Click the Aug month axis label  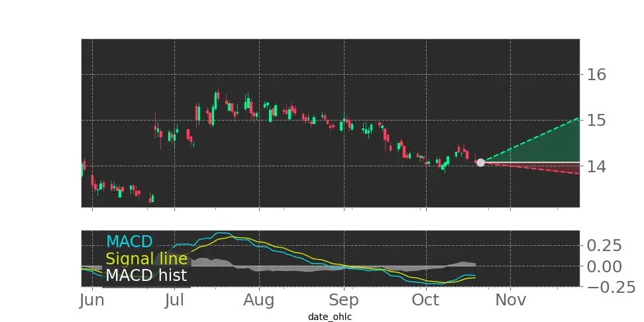[x=259, y=300]
